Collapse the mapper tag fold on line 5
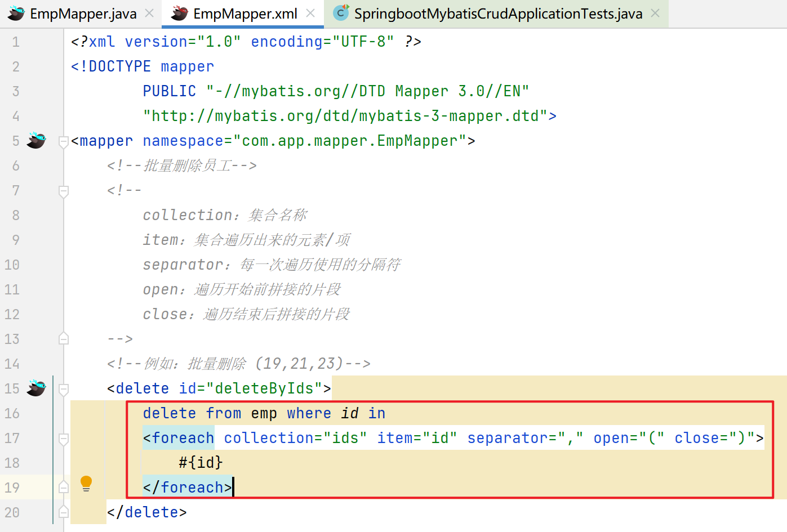This screenshot has width=787, height=532. tap(64, 141)
